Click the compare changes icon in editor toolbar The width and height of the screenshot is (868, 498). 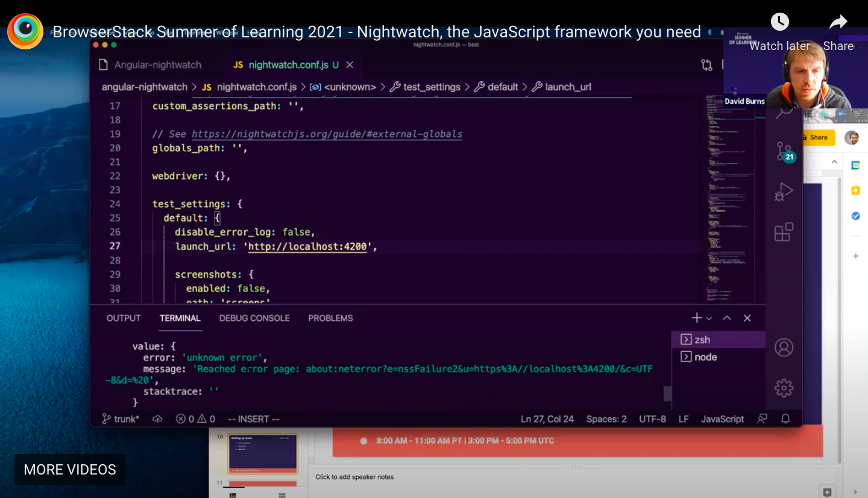pyautogui.click(x=706, y=65)
